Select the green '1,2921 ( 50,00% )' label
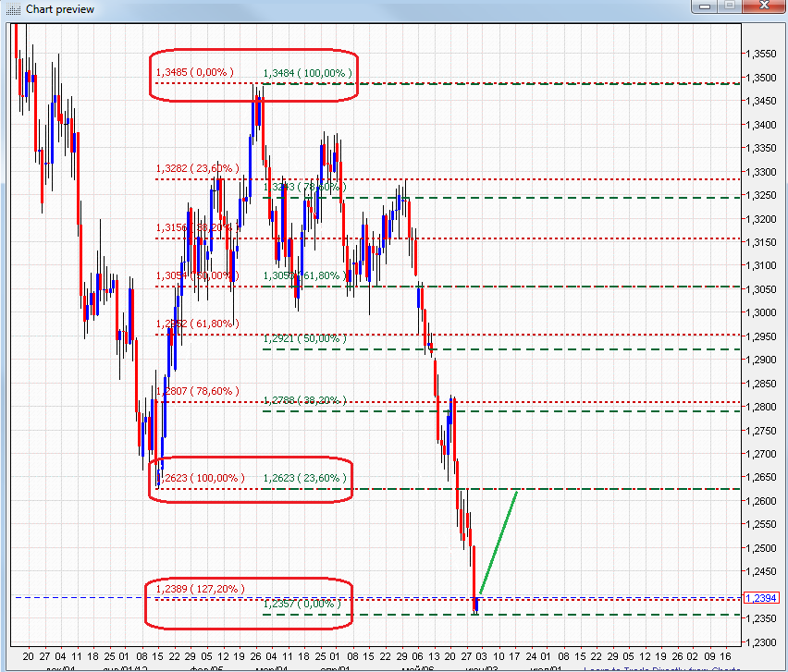 (304, 338)
